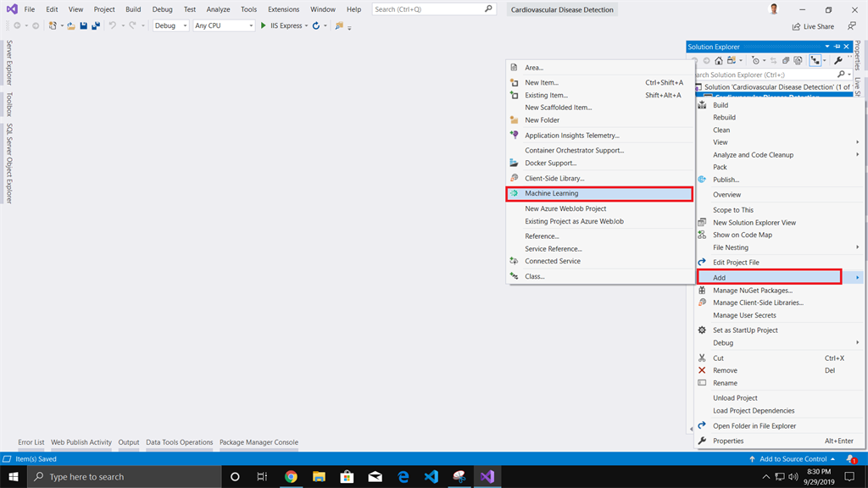The image size is (868, 488).
Task: Select Existing Item… from the submenu
Action: [x=599, y=95]
